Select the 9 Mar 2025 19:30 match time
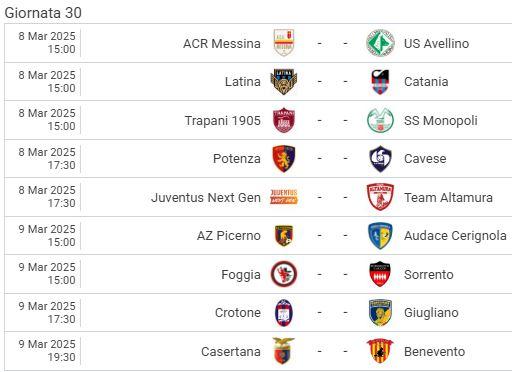 47,351
